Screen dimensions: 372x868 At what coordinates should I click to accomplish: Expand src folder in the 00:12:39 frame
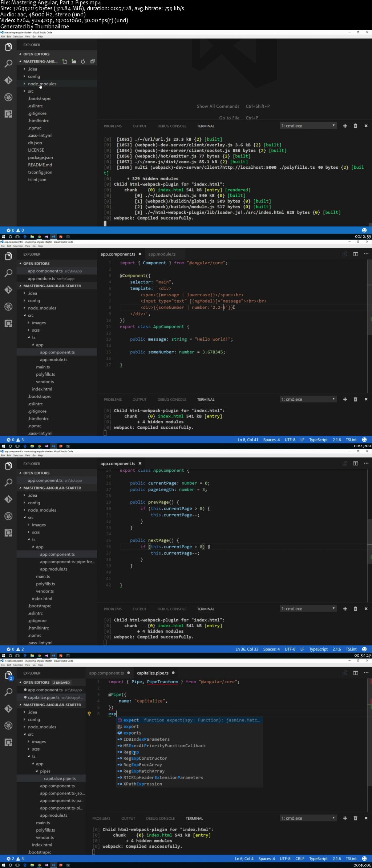click(x=31, y=91)
